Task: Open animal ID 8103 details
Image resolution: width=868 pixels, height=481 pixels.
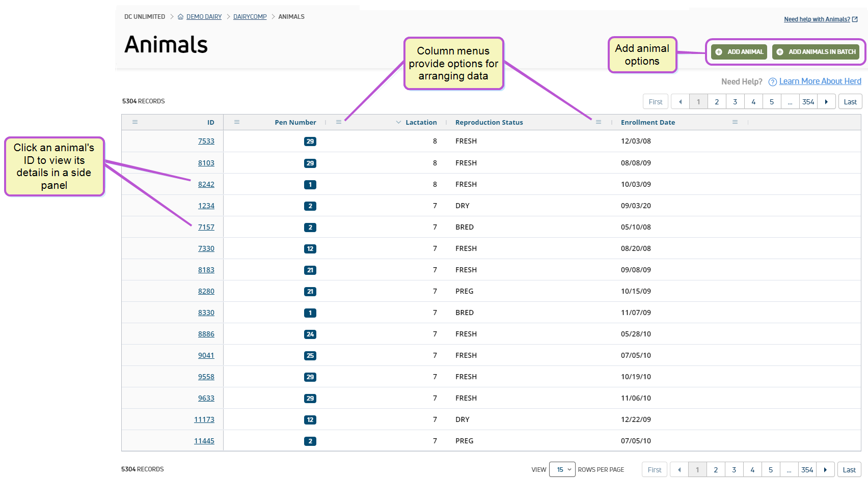Action: tap(206, 163)
